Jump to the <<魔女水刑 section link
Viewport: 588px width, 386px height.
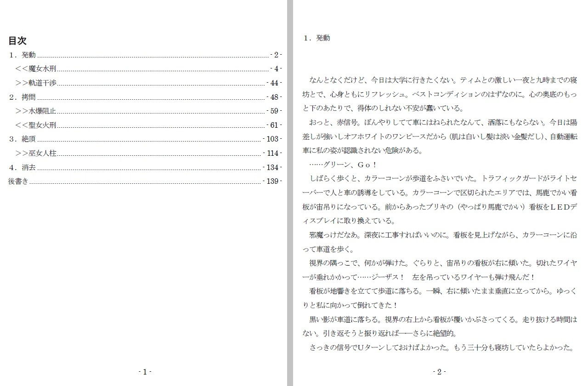pos(36,69)
